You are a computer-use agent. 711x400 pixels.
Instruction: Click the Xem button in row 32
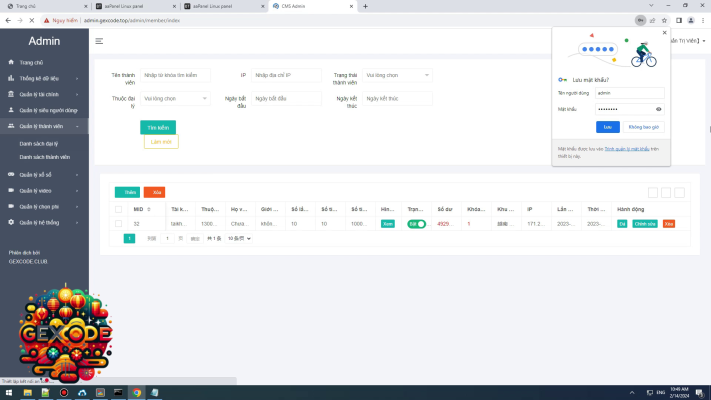[x=388, y=224]
